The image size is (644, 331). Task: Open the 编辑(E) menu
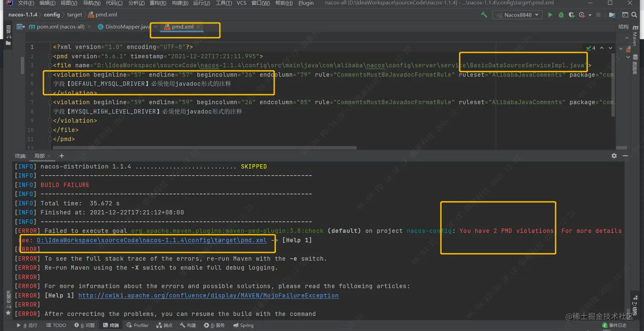(47, 3)
